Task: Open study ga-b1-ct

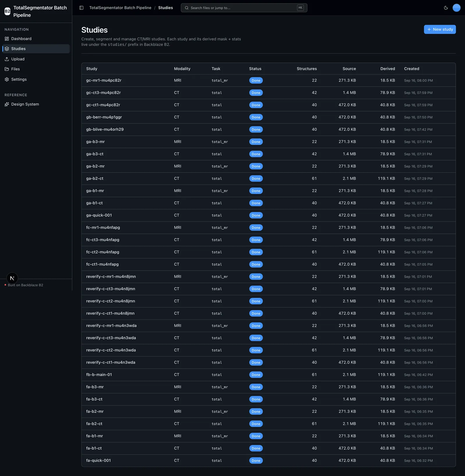Action: tap(94, 203)
